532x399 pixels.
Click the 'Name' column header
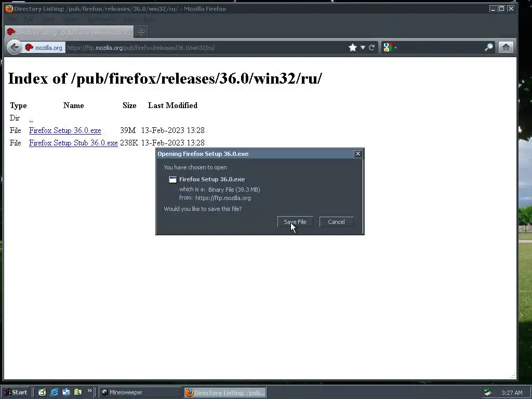click(x=73, y=105)
